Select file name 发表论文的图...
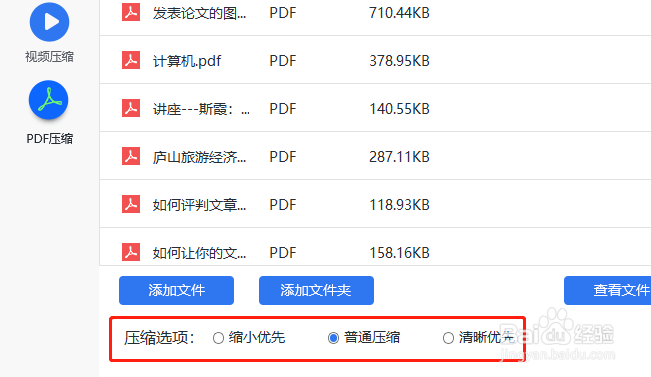This screenshot has width=651, height=377. pos(200,13)
